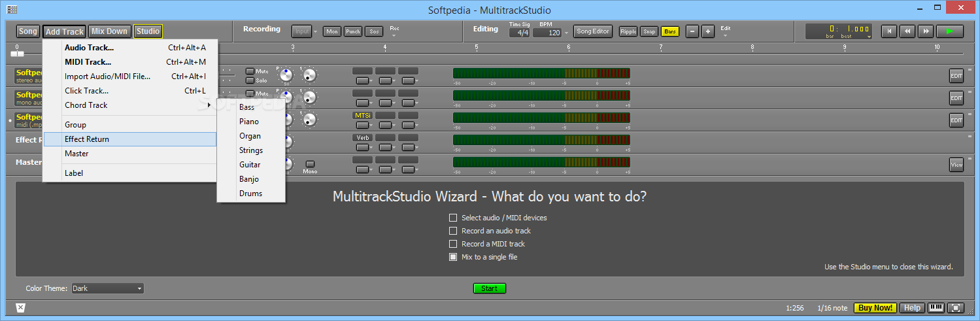Mute the second audio track
Screen dimensions: 980x321
pos(250,93)
